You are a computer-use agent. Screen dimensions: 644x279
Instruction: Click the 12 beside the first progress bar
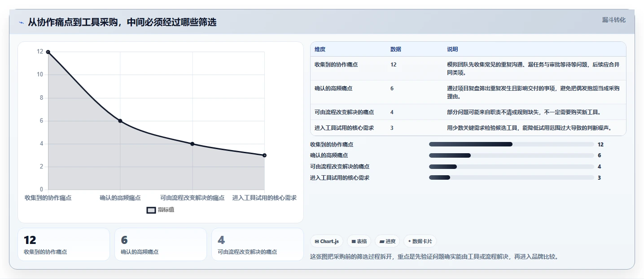(x=600, y=145)
